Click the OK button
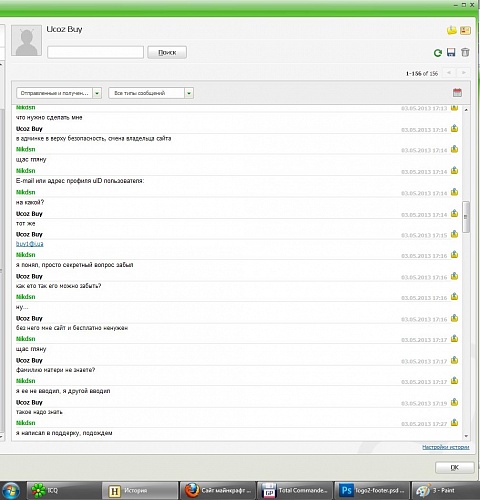Viewport: 480px width, 500px height. tap(455, 467)
